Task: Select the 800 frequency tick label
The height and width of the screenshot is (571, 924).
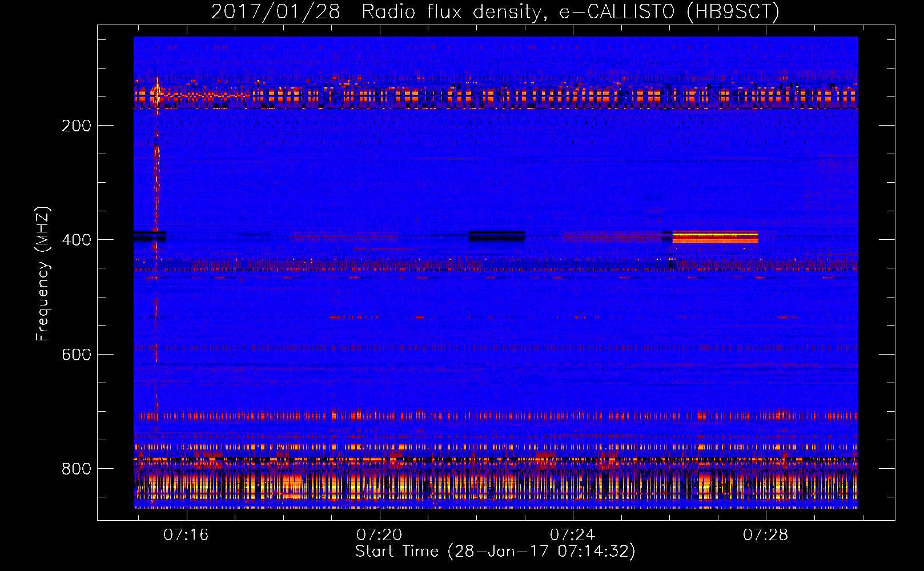Action: pos(77,469)
